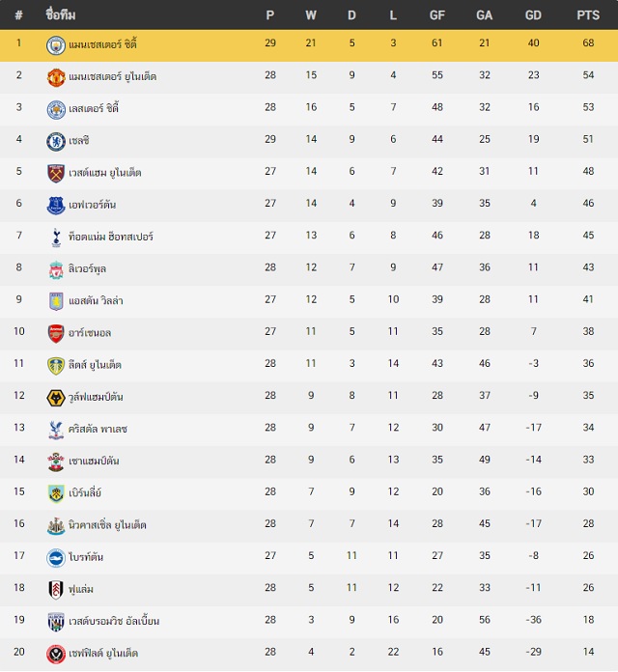Click the Brighton seagull crest
The width and height of the screenshot is (618, 672).
[56, 558]
